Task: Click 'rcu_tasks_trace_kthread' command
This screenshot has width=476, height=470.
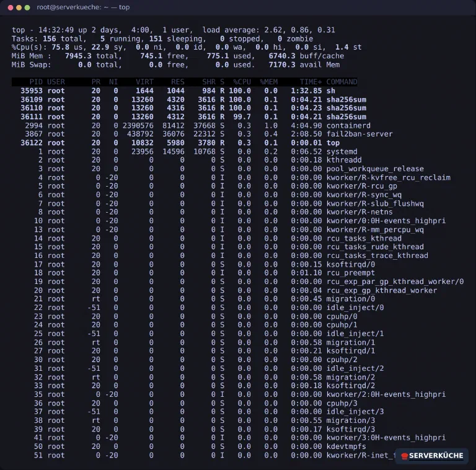Action: (x=377, y=255)
